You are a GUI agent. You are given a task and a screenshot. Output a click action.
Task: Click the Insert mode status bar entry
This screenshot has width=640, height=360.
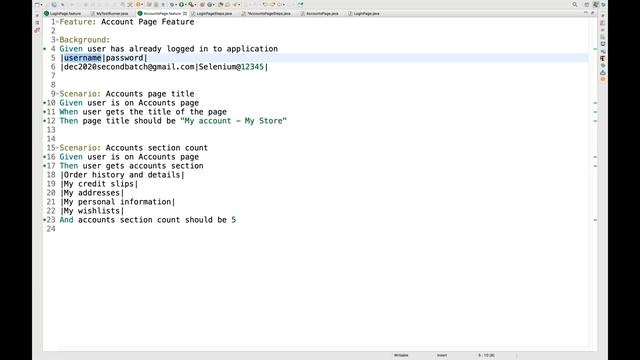tap(442, 355)
